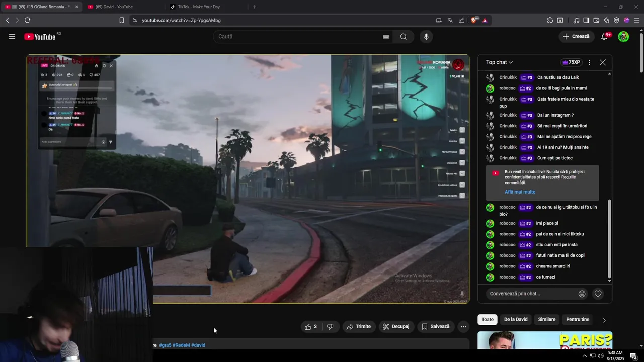
Task: Open Crinukkk message "Dai un Instagram ?"
Action: pos(555,115)
